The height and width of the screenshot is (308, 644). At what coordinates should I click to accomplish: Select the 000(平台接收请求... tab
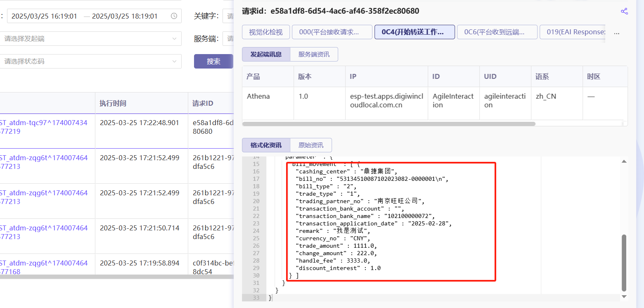pos(332,32)
